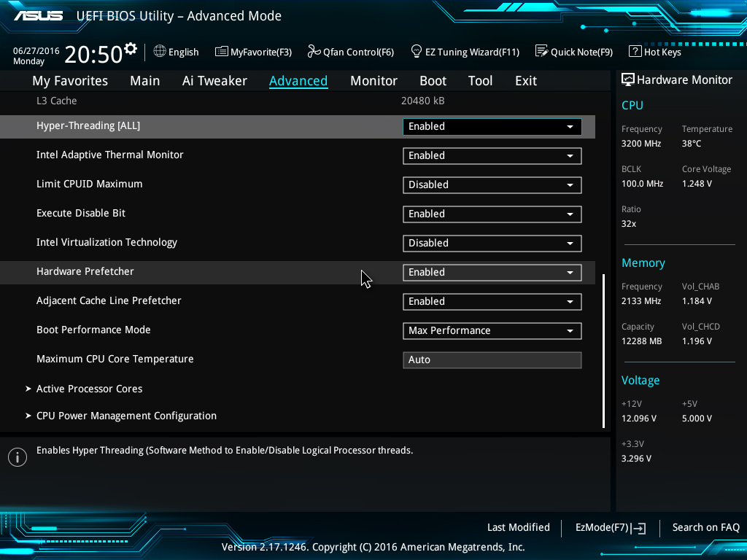747x560 pixels.
Task: Open the Intel Virtualization Technology dropdown
Action: (492, 244)
